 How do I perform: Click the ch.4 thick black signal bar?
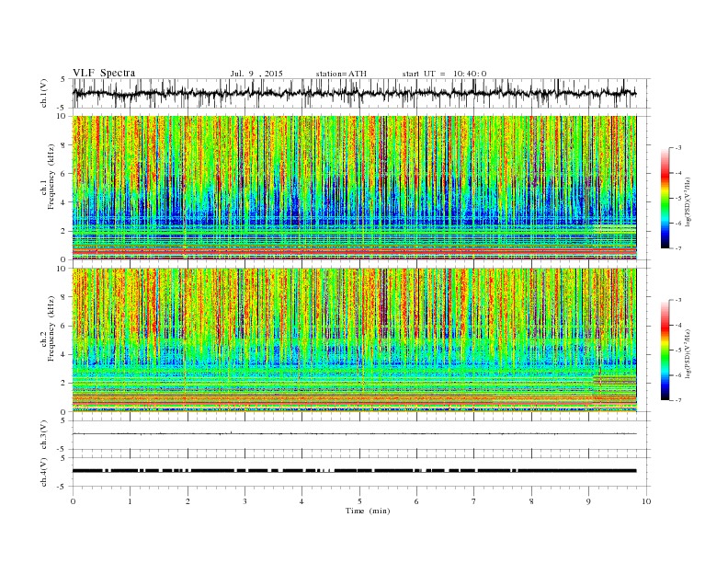coord(354,471)
